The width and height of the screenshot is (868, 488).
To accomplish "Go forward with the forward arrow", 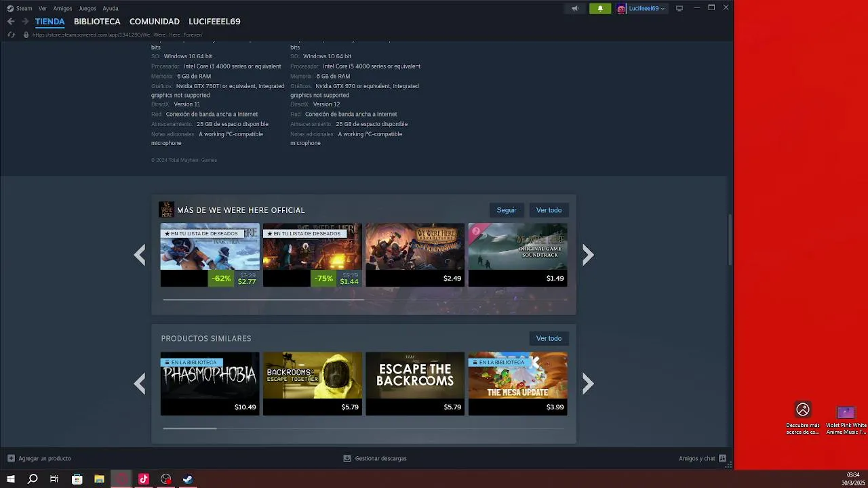I will 25,22.
